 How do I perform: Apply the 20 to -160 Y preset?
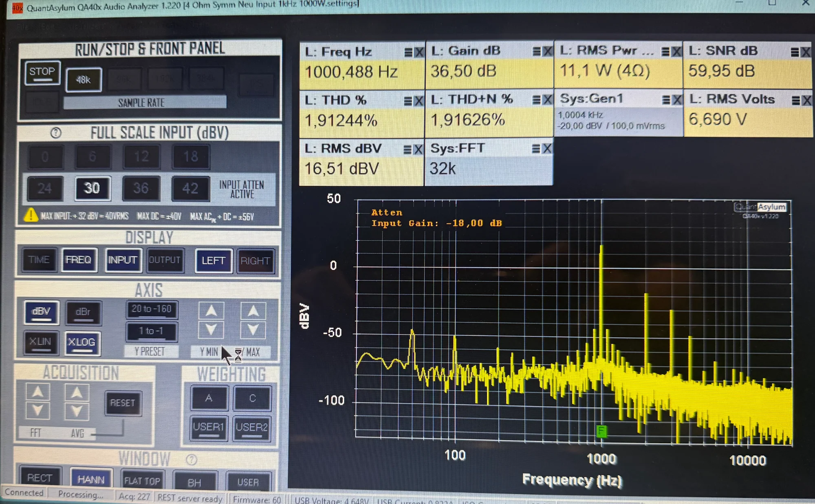click(152, 309)
